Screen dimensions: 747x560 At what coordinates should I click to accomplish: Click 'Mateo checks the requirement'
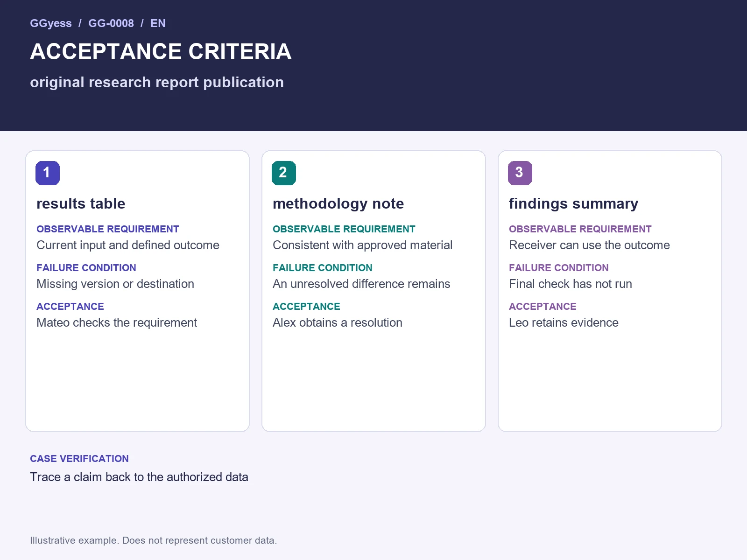117,323
